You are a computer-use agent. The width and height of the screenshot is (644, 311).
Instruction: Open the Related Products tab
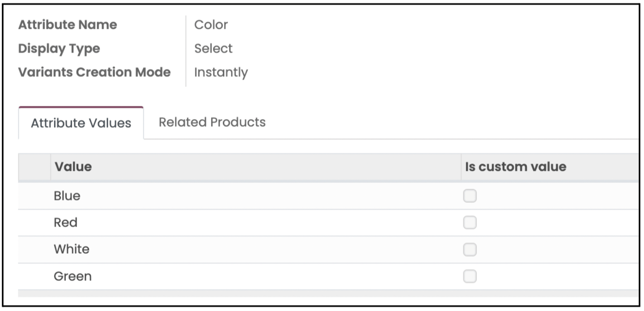tap(212, 122)
